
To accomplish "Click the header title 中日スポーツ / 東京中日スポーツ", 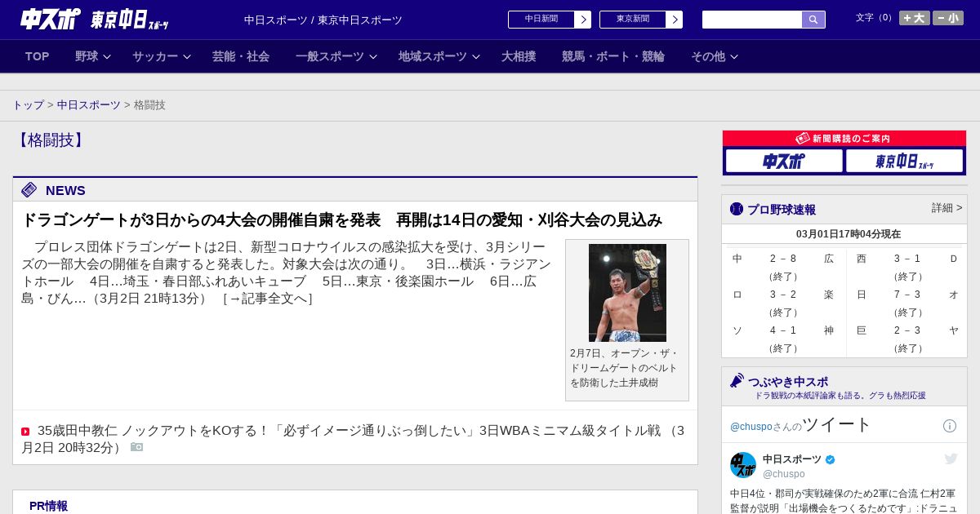I will tap(323, 20).
